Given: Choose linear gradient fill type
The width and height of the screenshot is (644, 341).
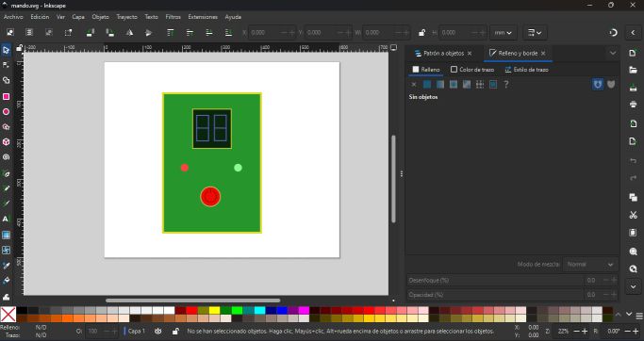Looking at the screenshot, I should click(440, 84).
